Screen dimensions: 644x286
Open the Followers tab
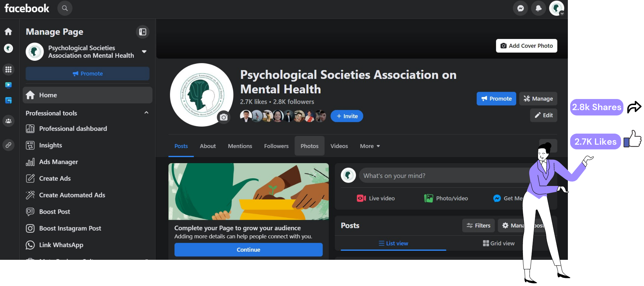276,146
